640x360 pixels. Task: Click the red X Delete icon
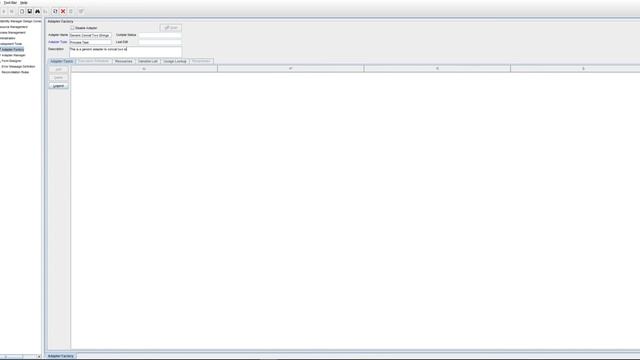pos(63,11)
